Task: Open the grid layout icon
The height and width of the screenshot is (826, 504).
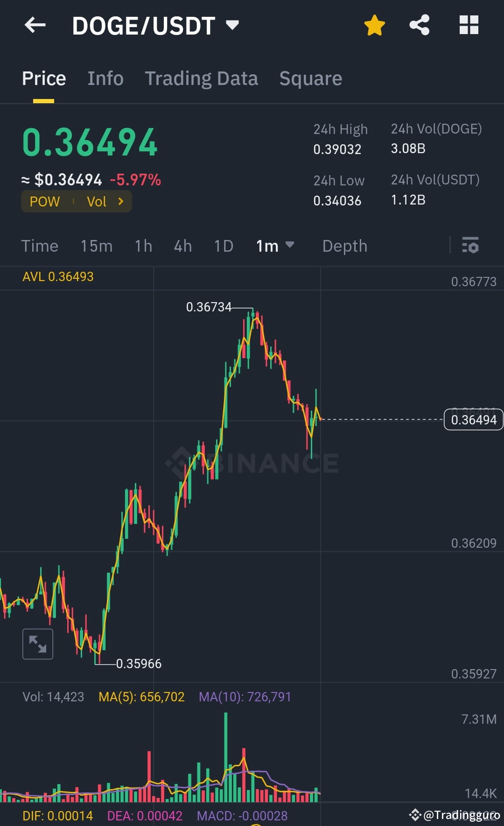Action: 469,26
